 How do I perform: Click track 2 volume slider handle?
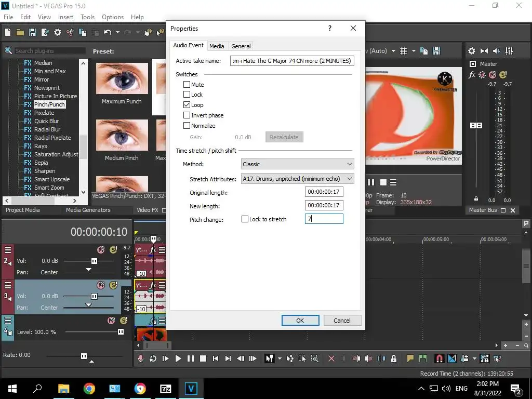pos(95,261)
